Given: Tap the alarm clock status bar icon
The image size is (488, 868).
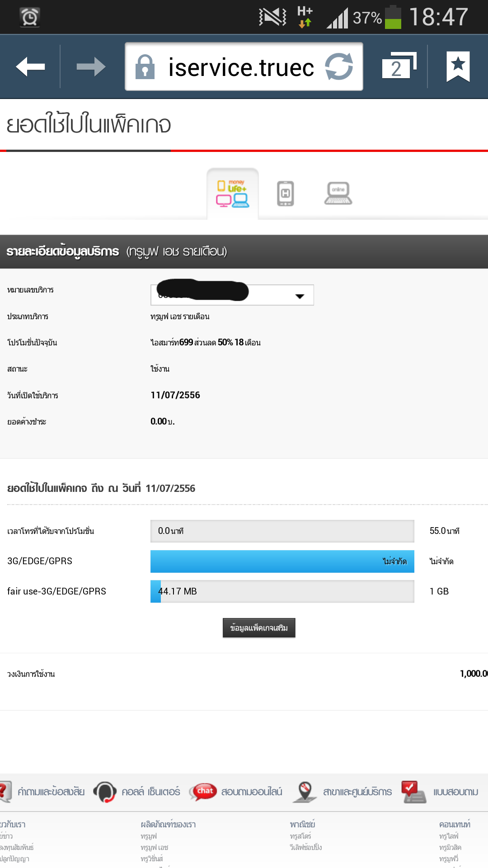Looking at the screenshot, I should tap(30, 17).
